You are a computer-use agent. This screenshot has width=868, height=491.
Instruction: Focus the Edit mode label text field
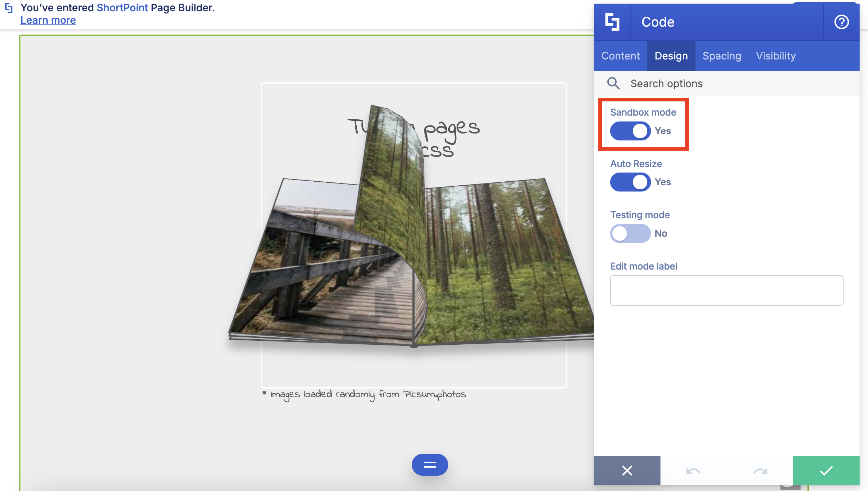pos(726,290)
